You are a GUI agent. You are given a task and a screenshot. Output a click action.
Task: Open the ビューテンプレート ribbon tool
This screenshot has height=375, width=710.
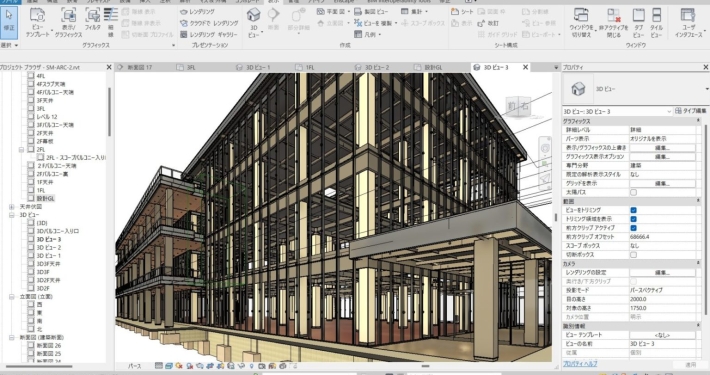(x=38, y=22)
